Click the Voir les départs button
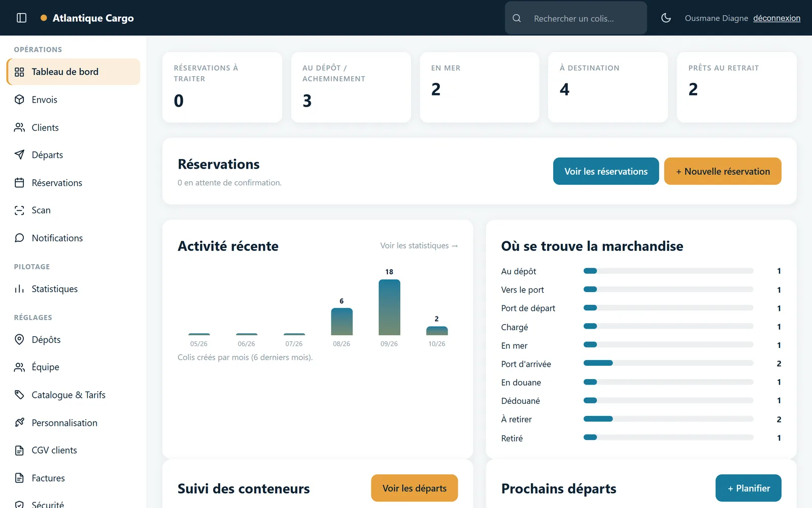 click(x=414, y=488)
